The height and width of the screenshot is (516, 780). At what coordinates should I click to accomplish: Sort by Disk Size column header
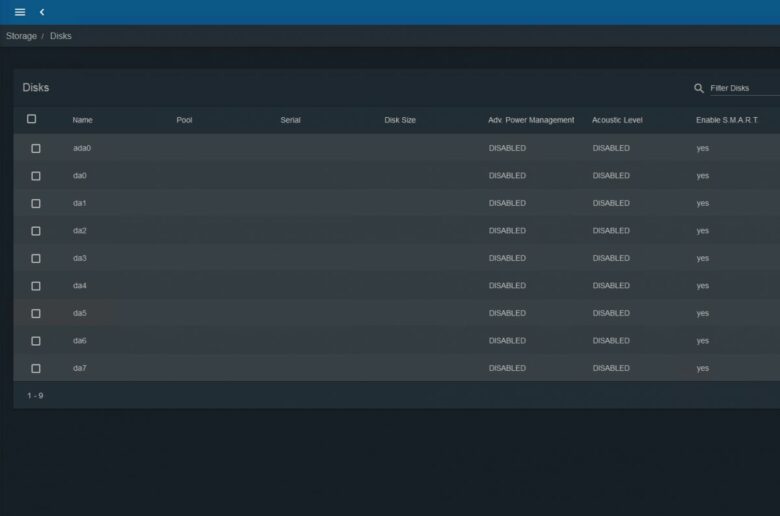point(400,120)
